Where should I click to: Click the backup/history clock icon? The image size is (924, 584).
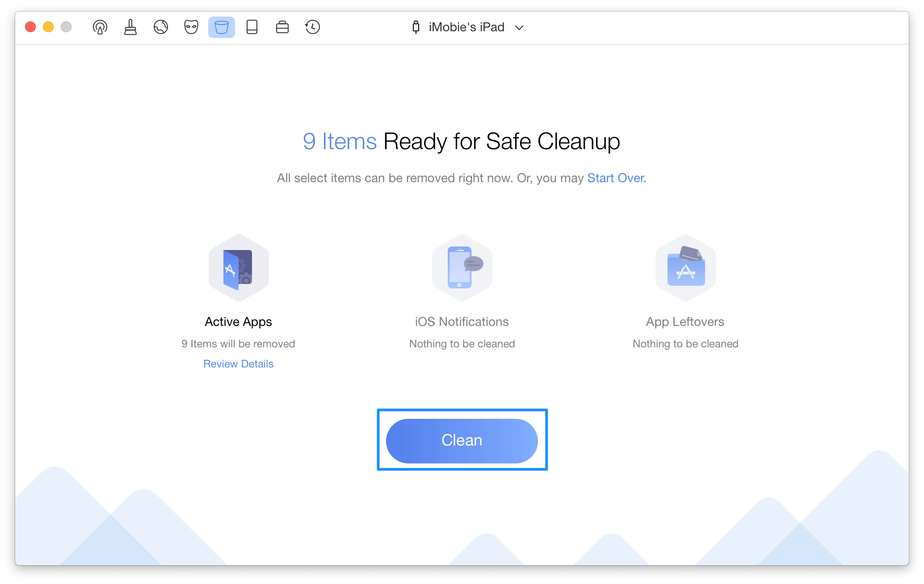click(312, 27)
